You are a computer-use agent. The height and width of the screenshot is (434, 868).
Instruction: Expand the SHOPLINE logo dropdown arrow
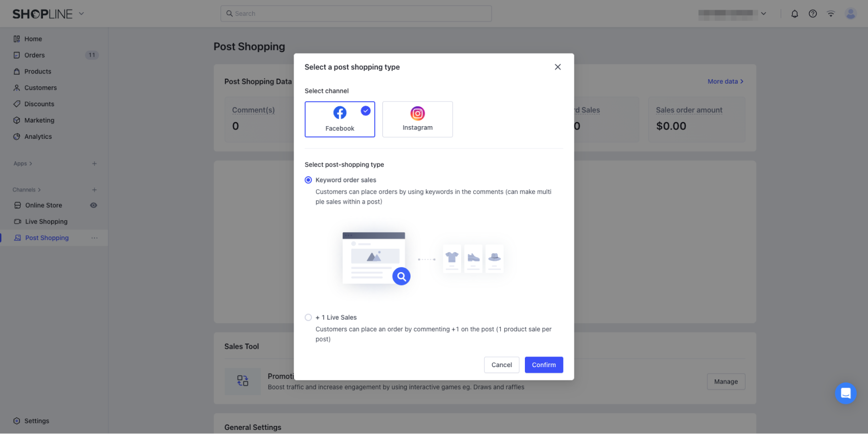[x=81, y=14]
